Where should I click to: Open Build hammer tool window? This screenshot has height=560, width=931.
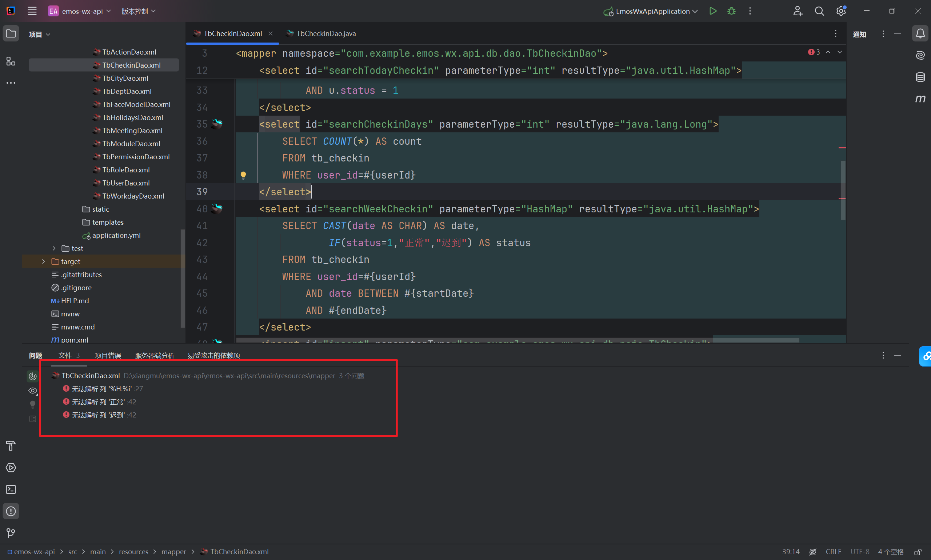[x=11, y=446]
